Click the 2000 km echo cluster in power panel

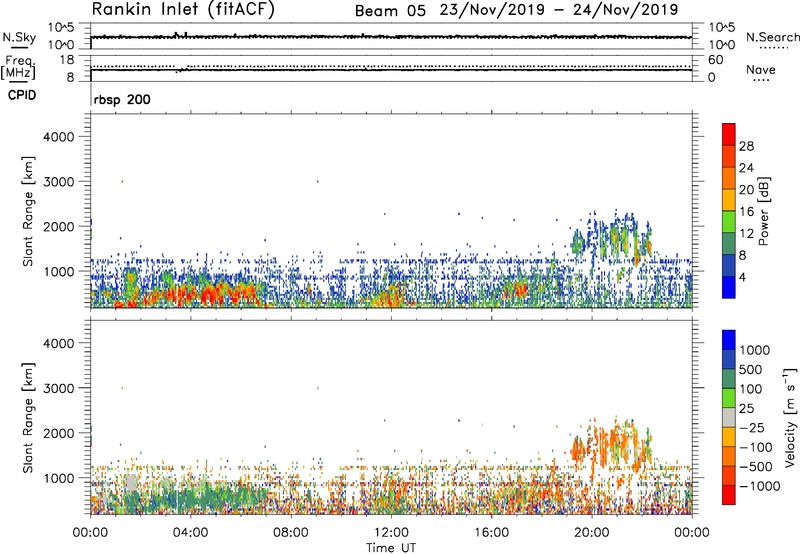(612, 237)
